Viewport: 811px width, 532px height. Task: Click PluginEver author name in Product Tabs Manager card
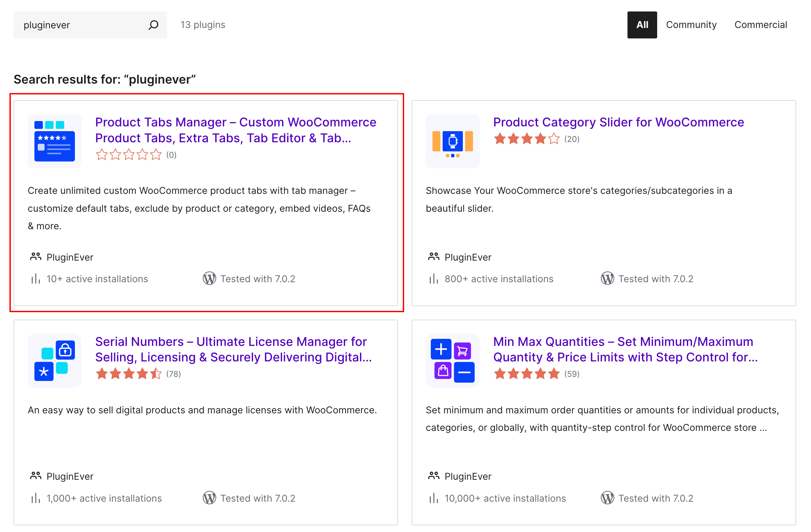click(70, 257)
